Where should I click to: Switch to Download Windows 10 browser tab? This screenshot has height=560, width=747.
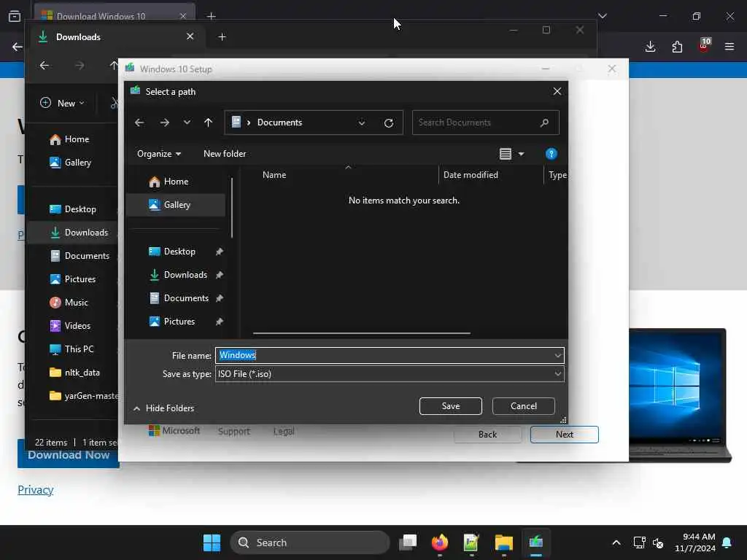115,16
